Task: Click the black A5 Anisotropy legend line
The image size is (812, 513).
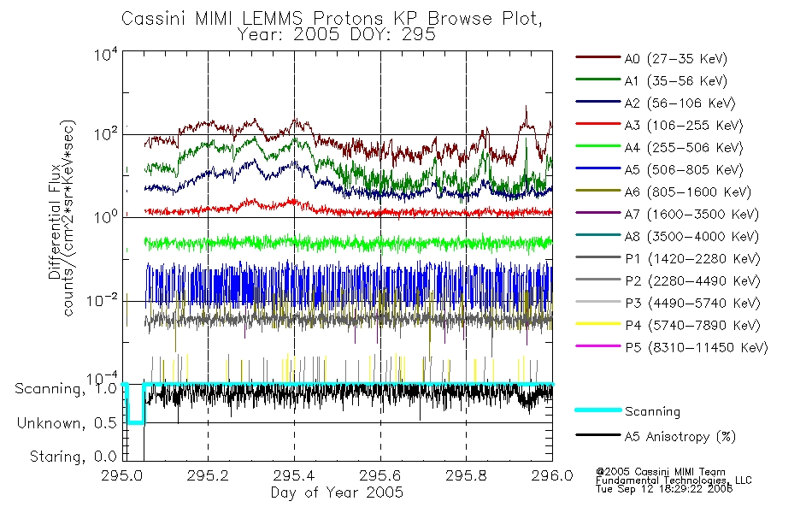Action: 597,434
